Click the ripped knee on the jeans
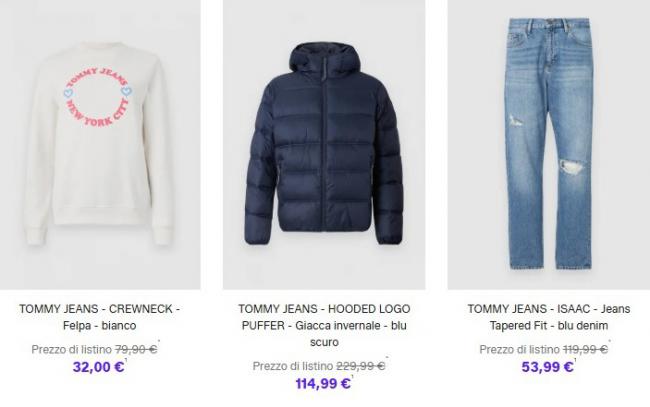650x407 pixels. coord(573,165)
